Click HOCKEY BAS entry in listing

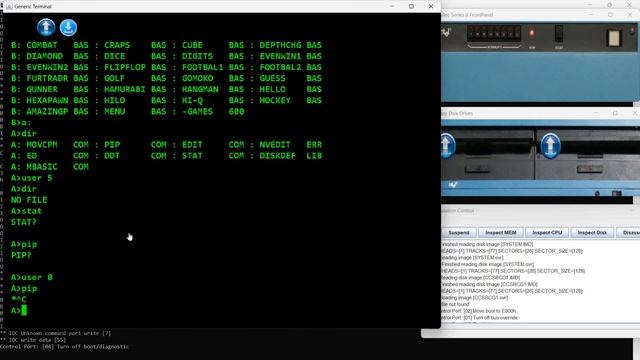291,100
